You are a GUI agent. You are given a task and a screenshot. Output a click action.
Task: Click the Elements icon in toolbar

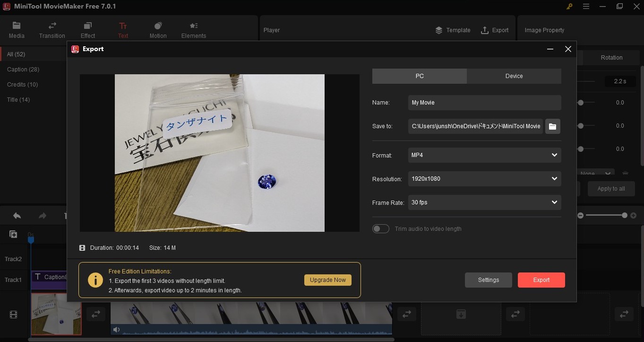194,26
